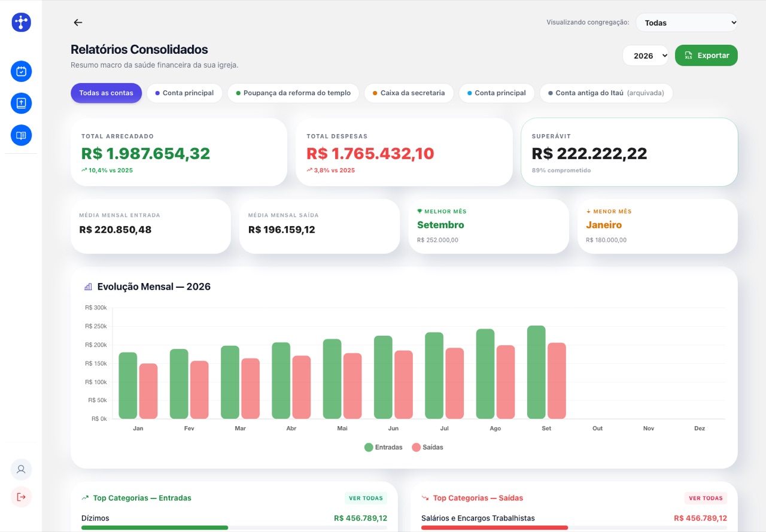Open the 2026 year dropdown

click(x=646, y=56)
